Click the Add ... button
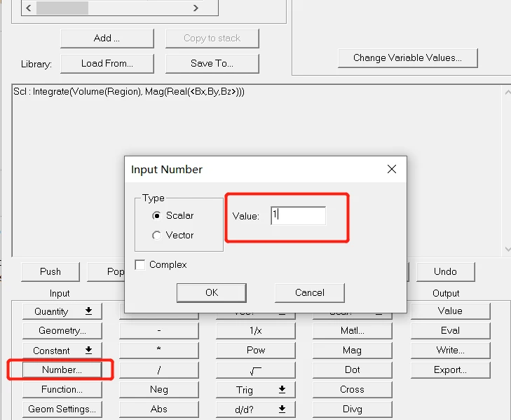The image size is (511, 420). (x=107, y=38)
